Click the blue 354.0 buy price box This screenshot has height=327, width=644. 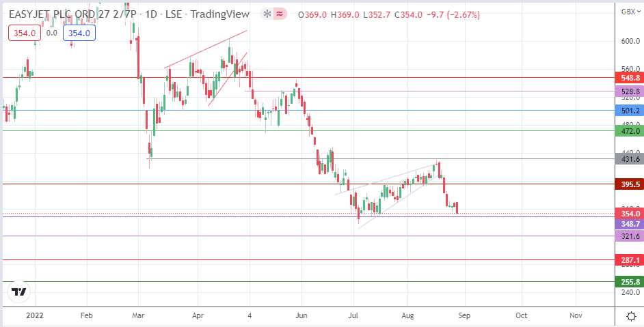pos(79,33)
